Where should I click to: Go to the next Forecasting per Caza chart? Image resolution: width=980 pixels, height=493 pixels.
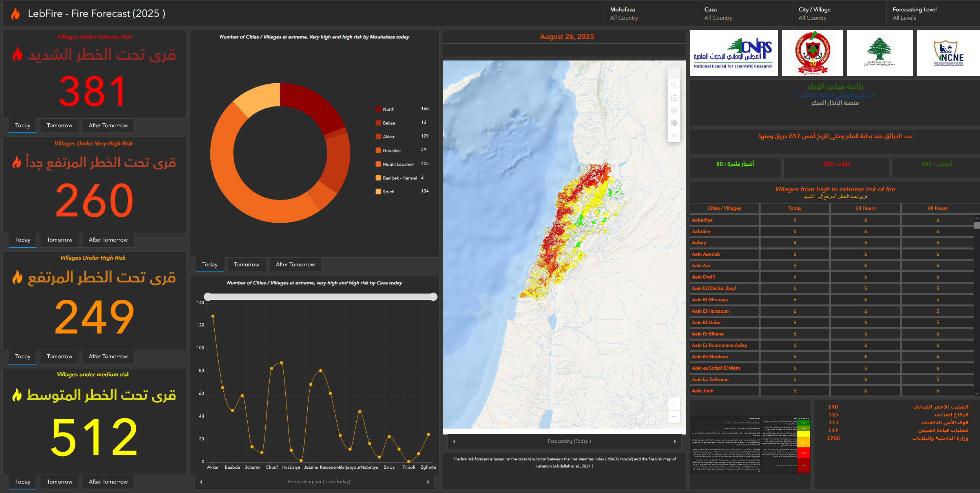coord(428,482)
